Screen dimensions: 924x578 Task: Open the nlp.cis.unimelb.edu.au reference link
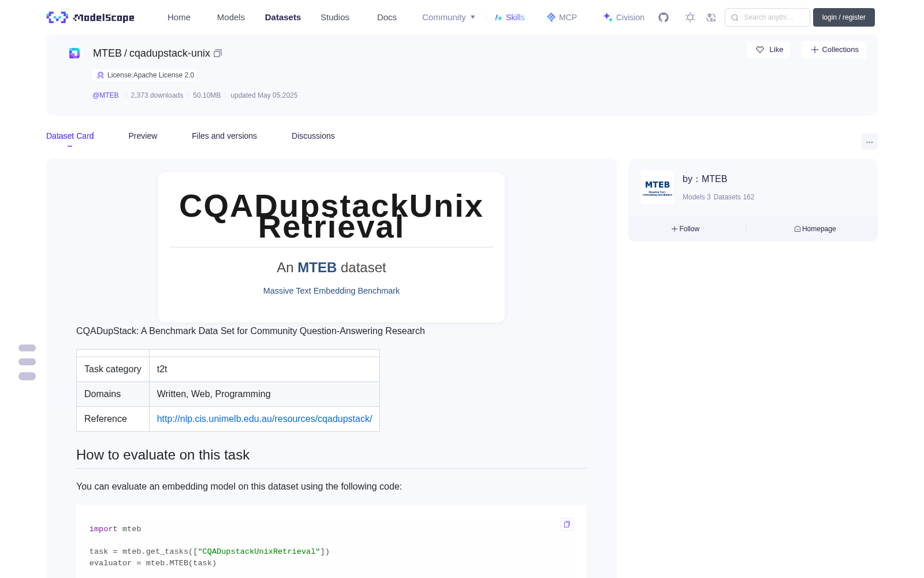tap(264, 419)
